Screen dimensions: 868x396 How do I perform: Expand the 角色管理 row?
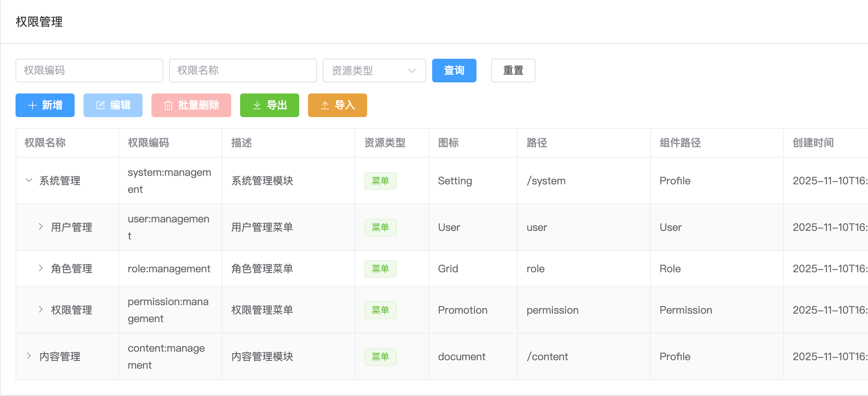coord(41,269)
